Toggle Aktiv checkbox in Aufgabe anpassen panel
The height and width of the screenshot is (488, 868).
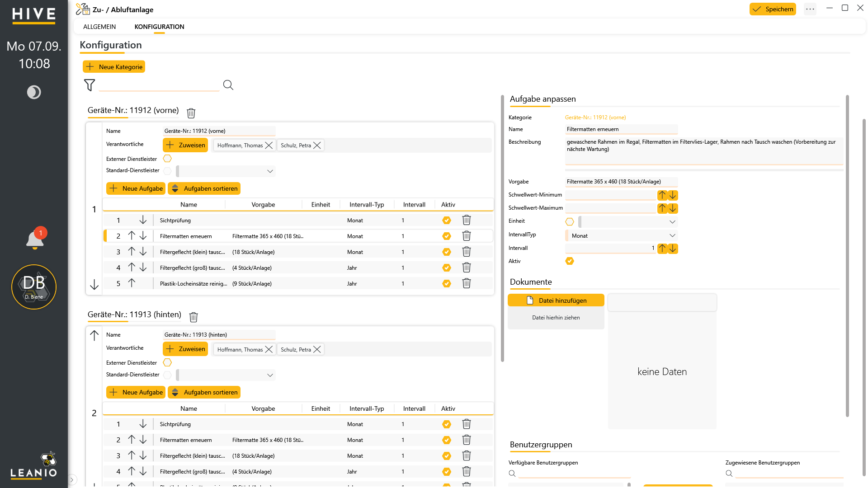[x=570, y=261]
